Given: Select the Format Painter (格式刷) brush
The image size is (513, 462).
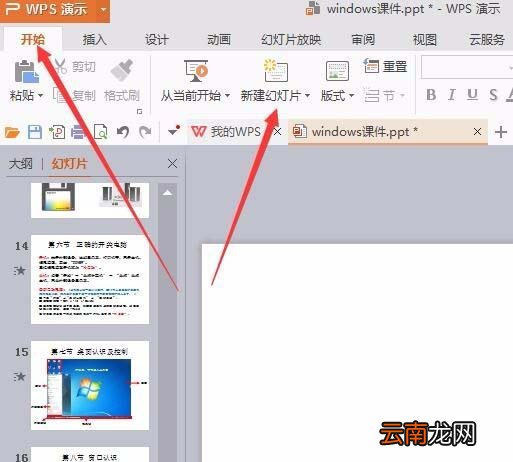Looking at the screenshot, I should tap(122, 80).
